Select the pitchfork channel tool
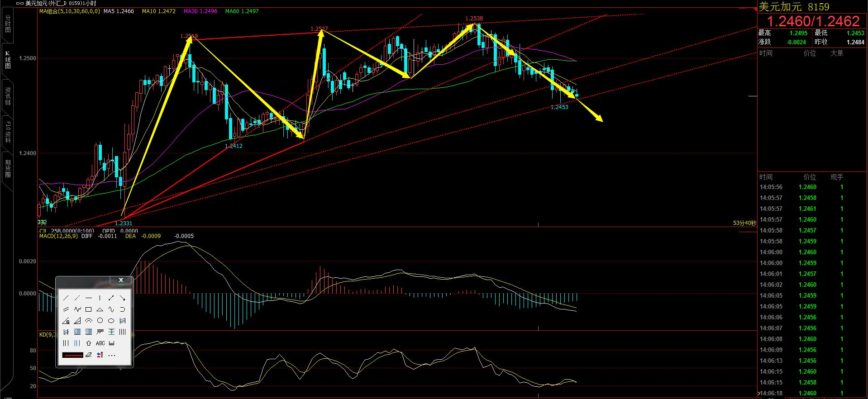868x399 pixels. click(x=66, y=332)
